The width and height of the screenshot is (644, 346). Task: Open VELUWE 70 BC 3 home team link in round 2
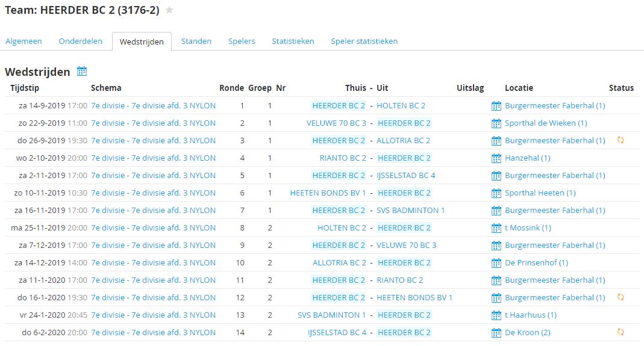tap(336, 123)
